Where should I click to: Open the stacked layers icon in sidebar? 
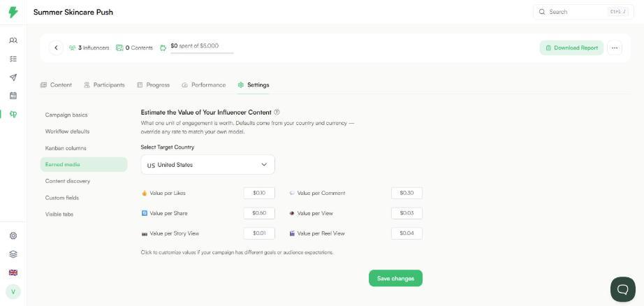(13, 254)
